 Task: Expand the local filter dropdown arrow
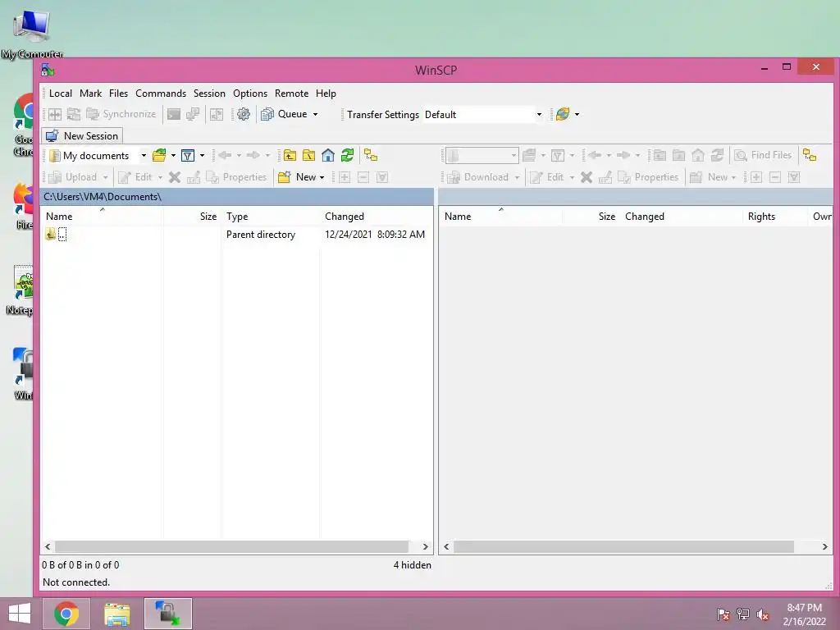click(202, 155)
